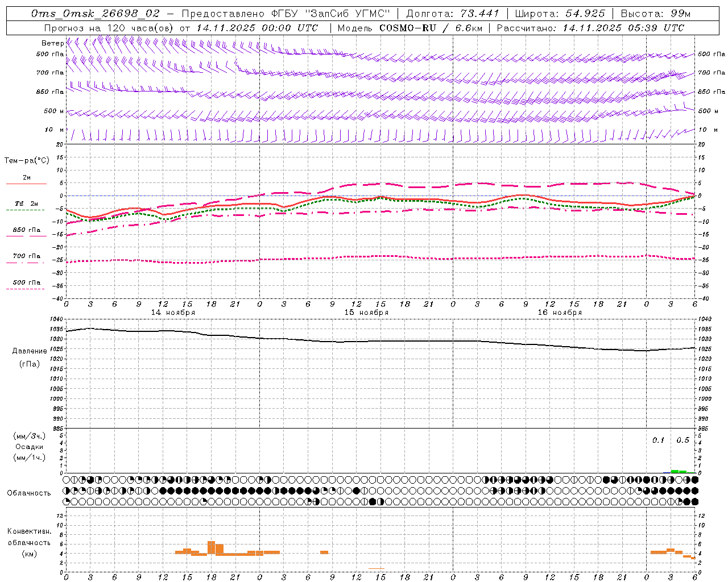Click the Td 2м dew point legend entry

pyautogui.click(x=26, y=203)
